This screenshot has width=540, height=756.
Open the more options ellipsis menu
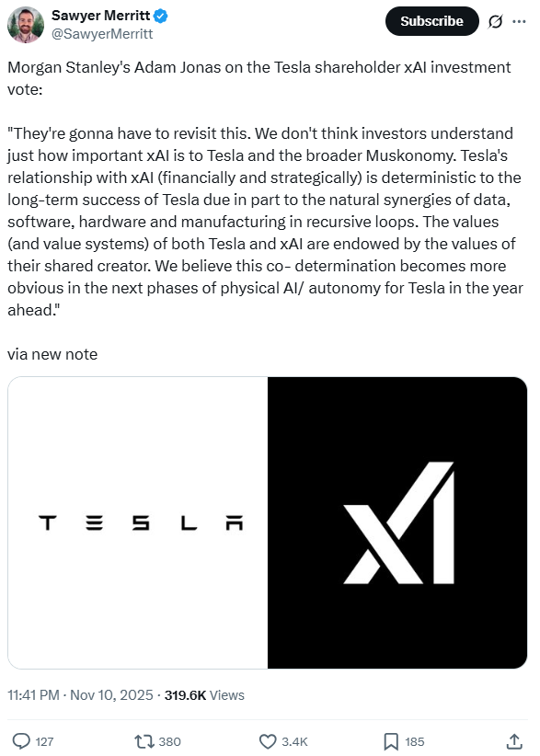(520, 20)
